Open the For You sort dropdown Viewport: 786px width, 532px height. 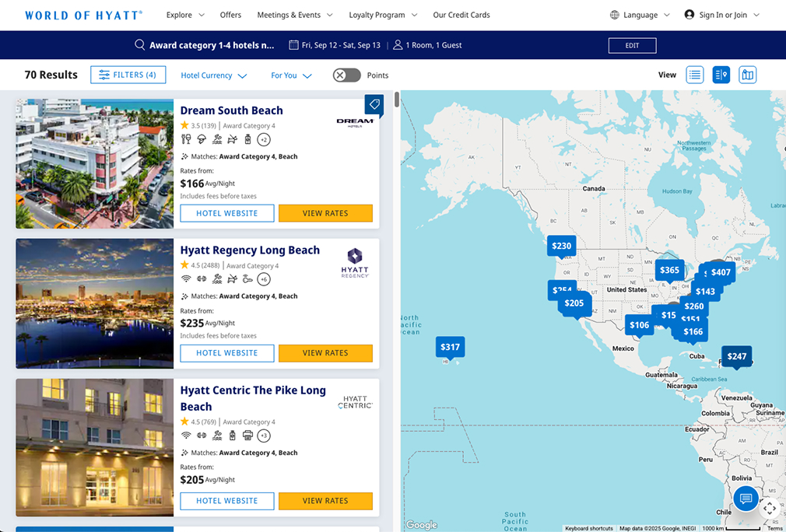292,75
